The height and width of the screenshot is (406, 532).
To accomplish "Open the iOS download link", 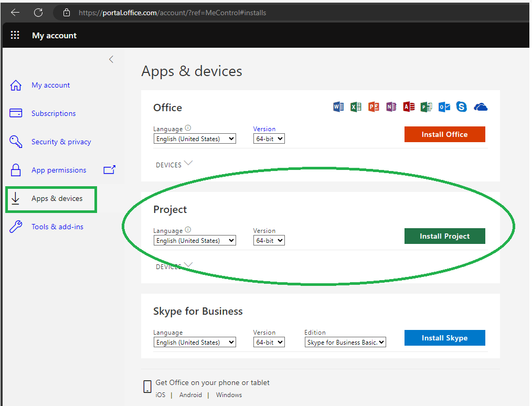I will 161,395.
